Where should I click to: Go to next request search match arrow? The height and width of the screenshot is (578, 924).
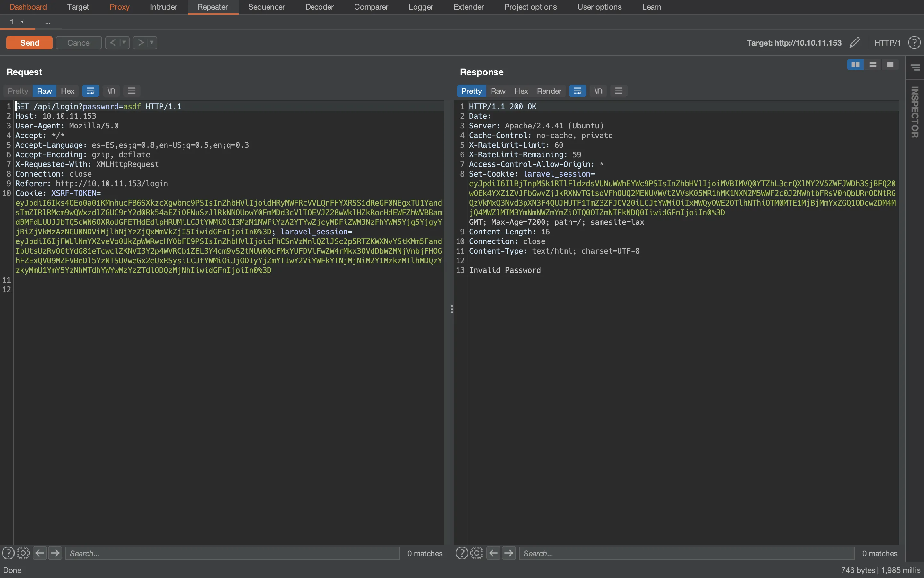tap(56, 553)
